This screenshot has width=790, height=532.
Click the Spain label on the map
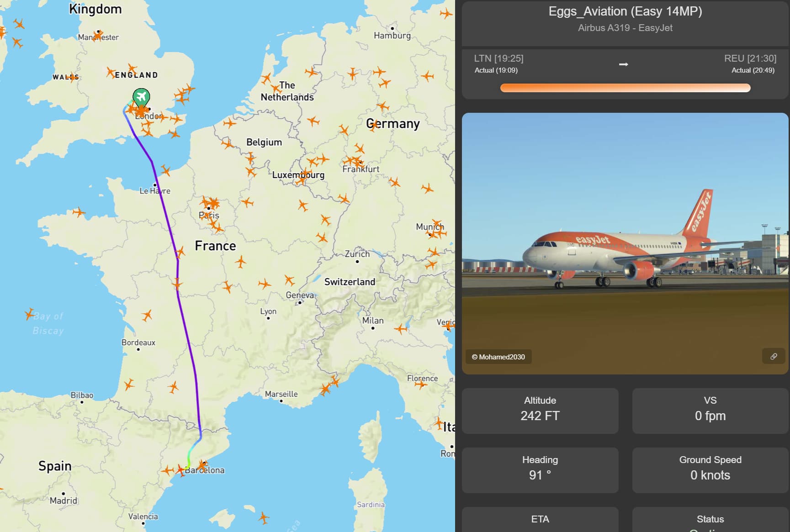(x=55, y=466)
